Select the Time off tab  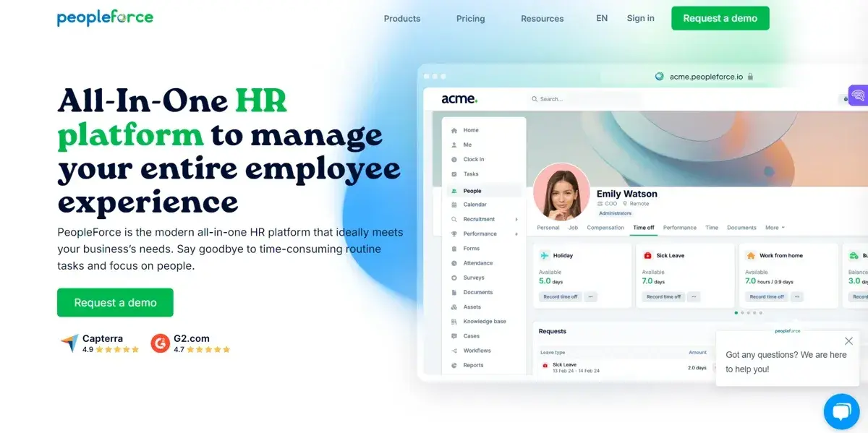coord(644,227)
